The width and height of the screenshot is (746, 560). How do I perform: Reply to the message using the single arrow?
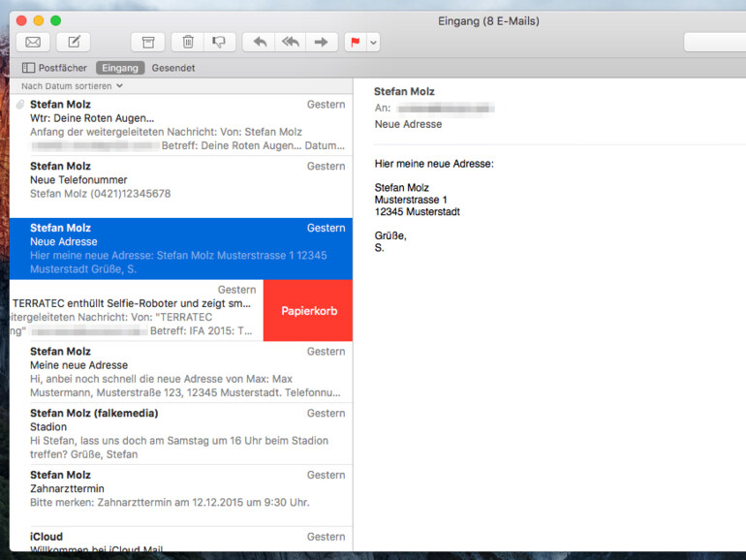coord(259,42)
